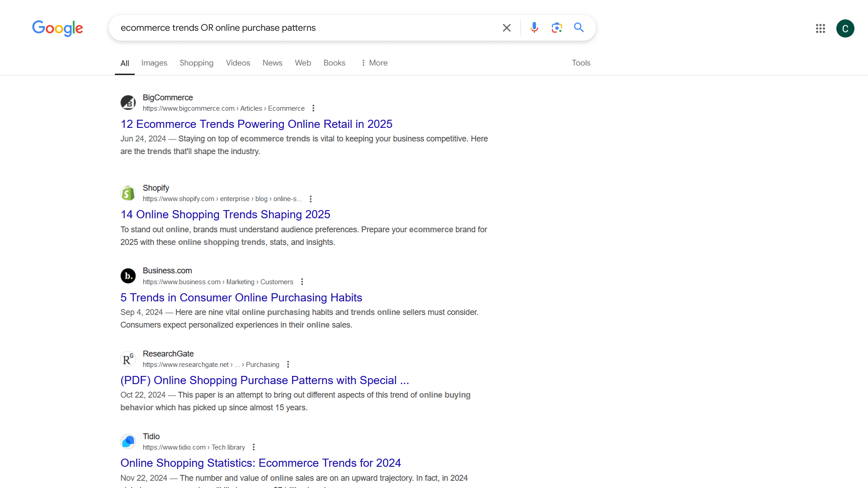Image resolution: width=868 pixels, height=488 pixels.
Task: Open Google Lens image search
Action: 557,28
